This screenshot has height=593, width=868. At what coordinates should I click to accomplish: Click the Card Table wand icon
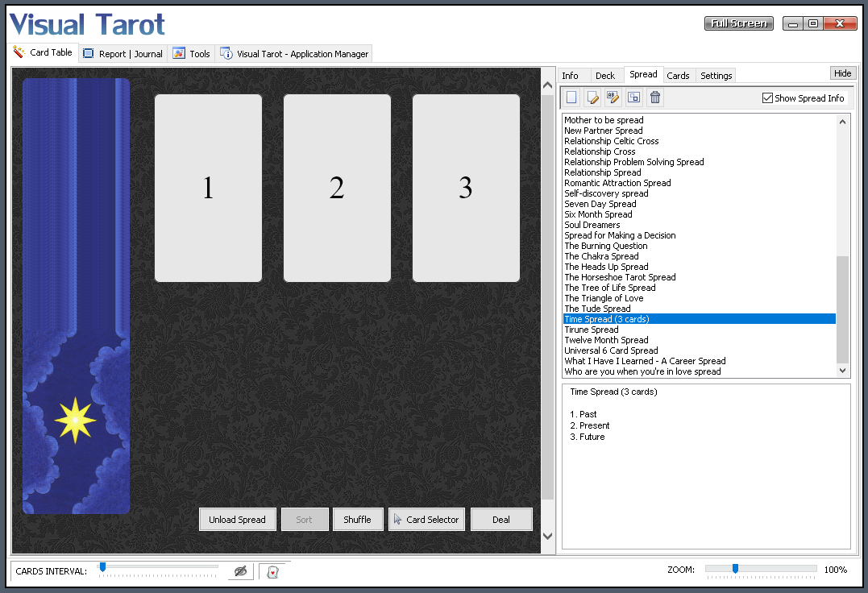[x=19, y=52]
